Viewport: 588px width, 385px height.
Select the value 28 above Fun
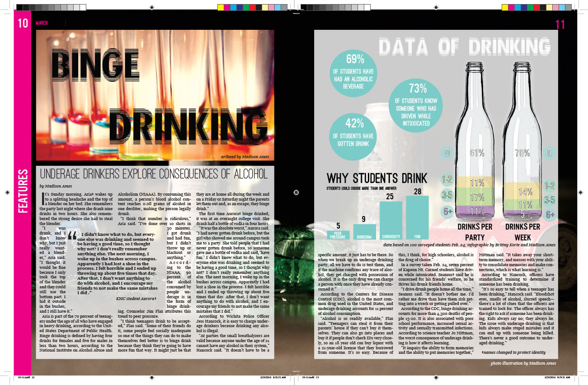[417, 191]
